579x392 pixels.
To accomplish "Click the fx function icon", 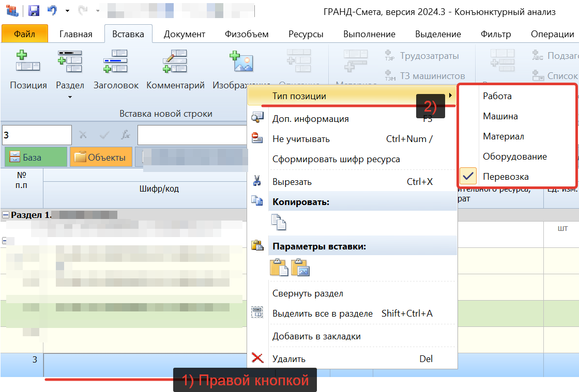I will click(x=126, y=135).
